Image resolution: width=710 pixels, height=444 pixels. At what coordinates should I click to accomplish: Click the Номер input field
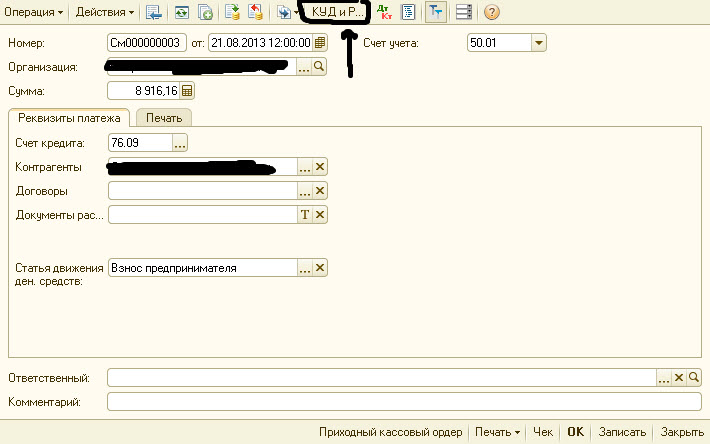[x=147, y=43]
